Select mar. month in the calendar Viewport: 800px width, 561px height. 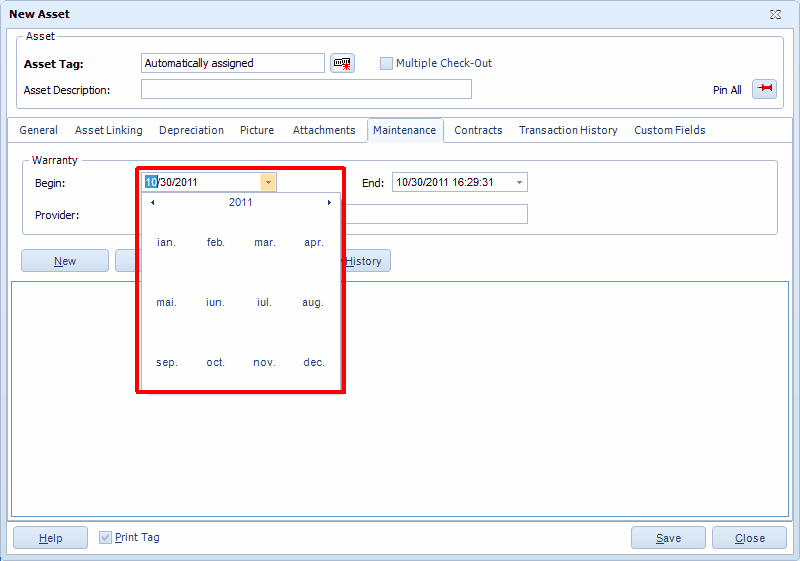265,242
